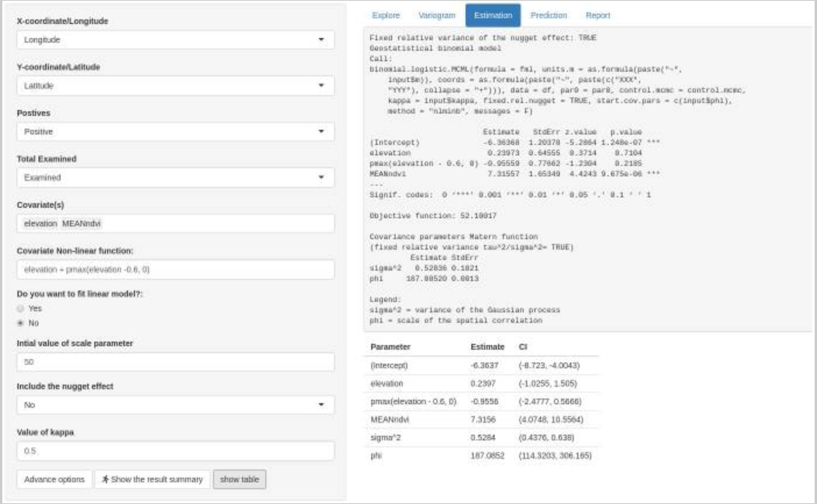Click the Covariate(s) selection field
The image size is (817, 504).
[175, 223]
